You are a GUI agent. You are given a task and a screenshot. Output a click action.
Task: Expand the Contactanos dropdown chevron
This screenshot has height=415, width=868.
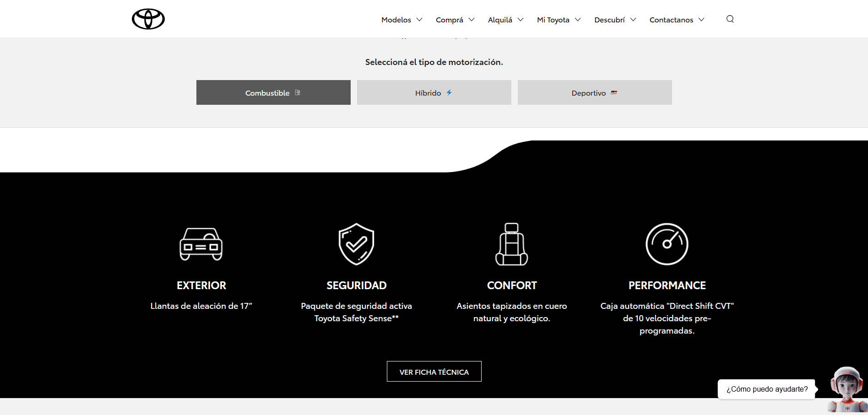tap(701, 20)
